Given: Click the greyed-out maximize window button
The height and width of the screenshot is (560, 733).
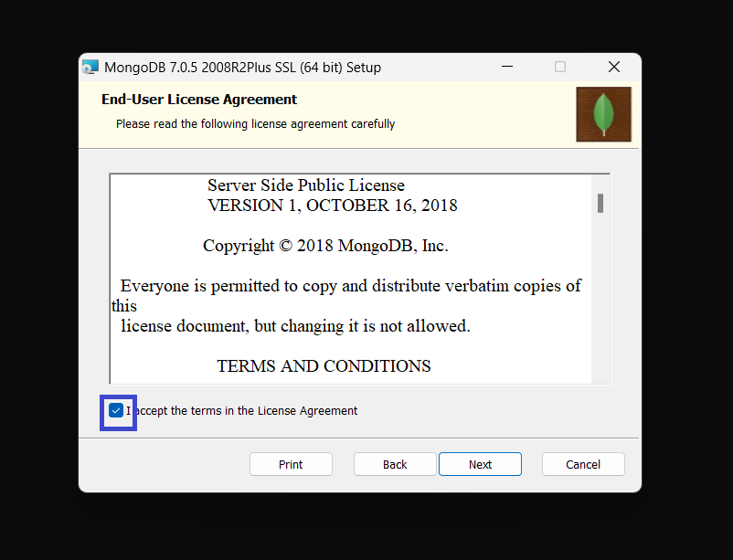Looking at the screenshot, I should pos(560,67).
